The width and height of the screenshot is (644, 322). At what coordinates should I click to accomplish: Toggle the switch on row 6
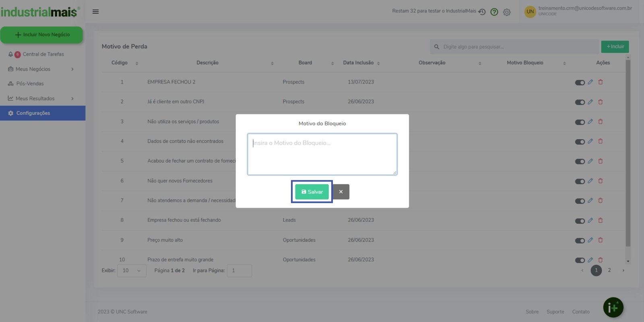tap(580, 182)
